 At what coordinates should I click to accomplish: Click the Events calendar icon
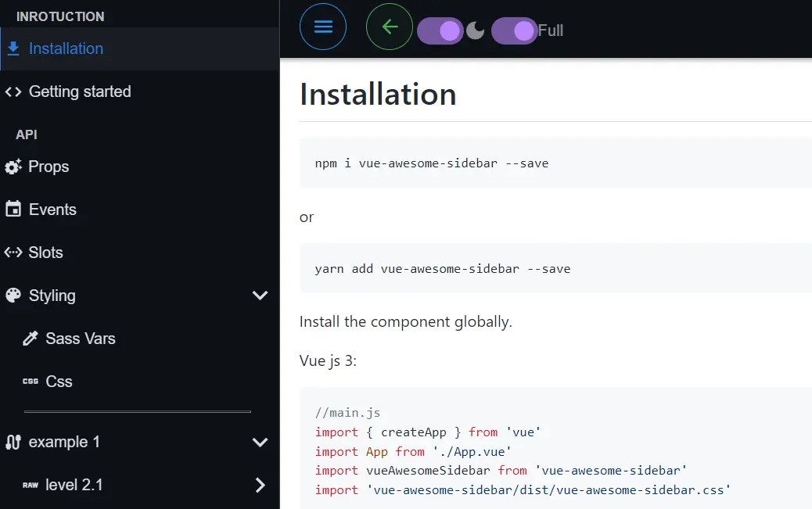pos(13,209)
